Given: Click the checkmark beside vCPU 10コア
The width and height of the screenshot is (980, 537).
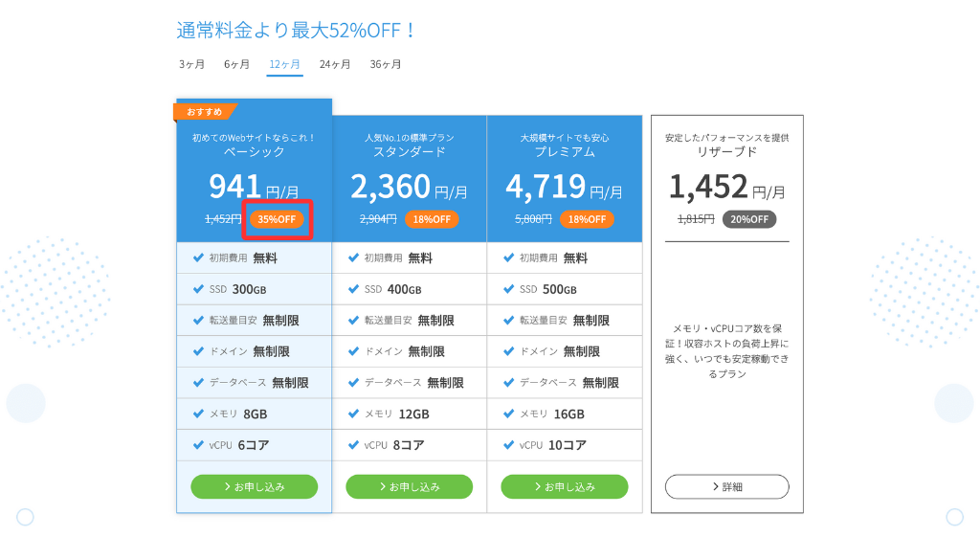Looking at the screenshot, I should [x=508, y=444].
